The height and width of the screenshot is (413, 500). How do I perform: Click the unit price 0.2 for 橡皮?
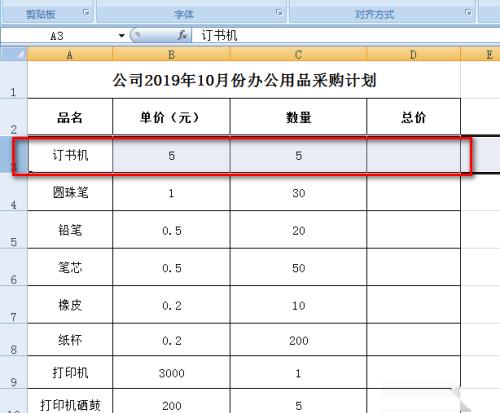(x=171, y=305)
